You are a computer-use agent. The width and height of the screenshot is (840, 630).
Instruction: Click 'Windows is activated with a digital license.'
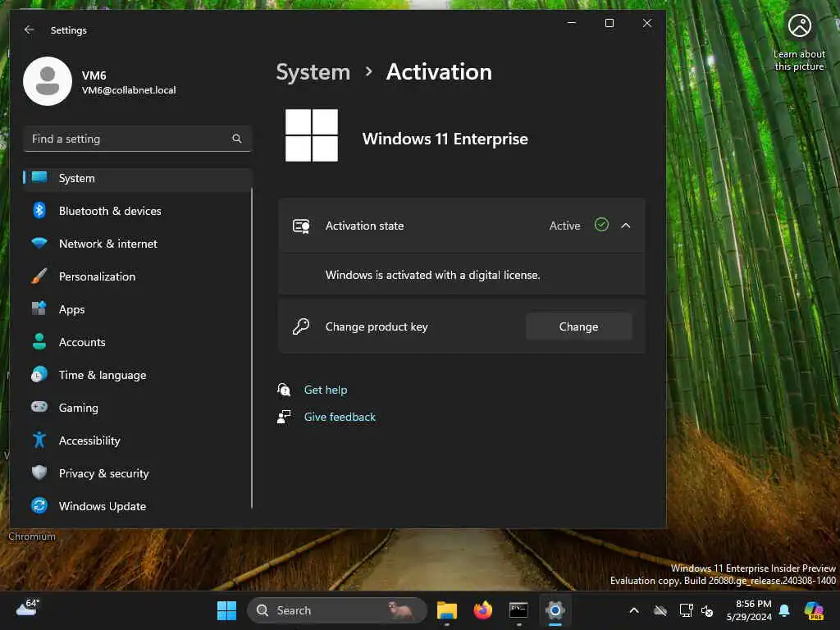coord(433,275)
